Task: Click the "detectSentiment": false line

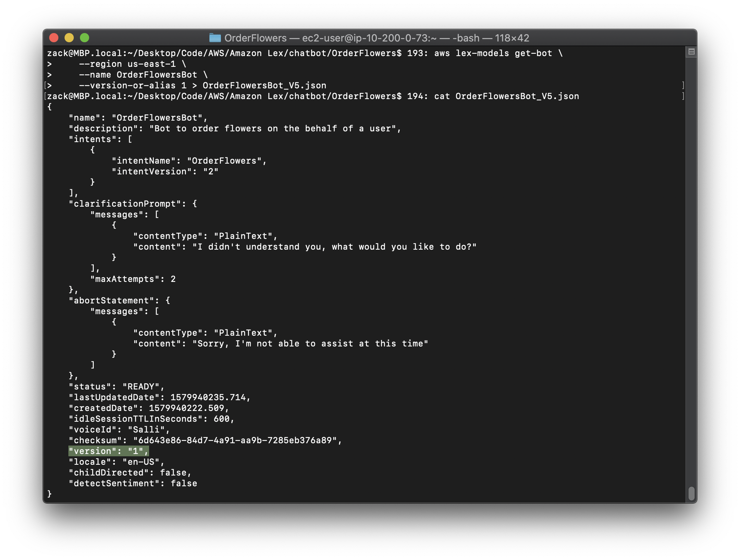Action: click(133, 483)
